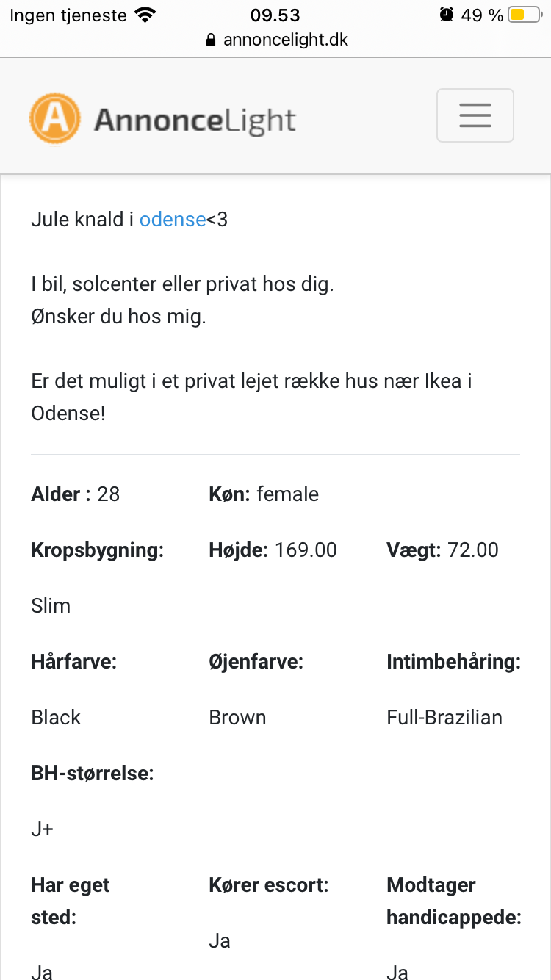The width and height of the screenshot is (551, 980).
Task: Tap the padlock icon beside the URL
Action: point(212,40)
